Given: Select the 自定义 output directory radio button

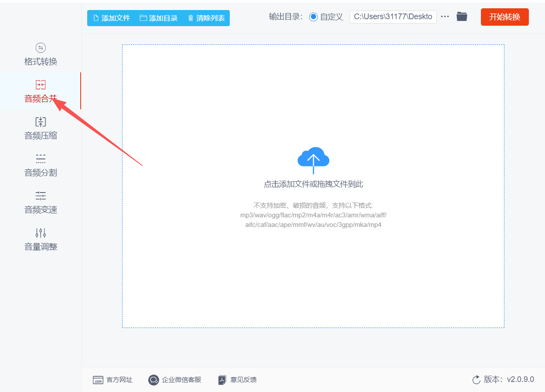Looking at the screenshot, I should tap(313, 17).
